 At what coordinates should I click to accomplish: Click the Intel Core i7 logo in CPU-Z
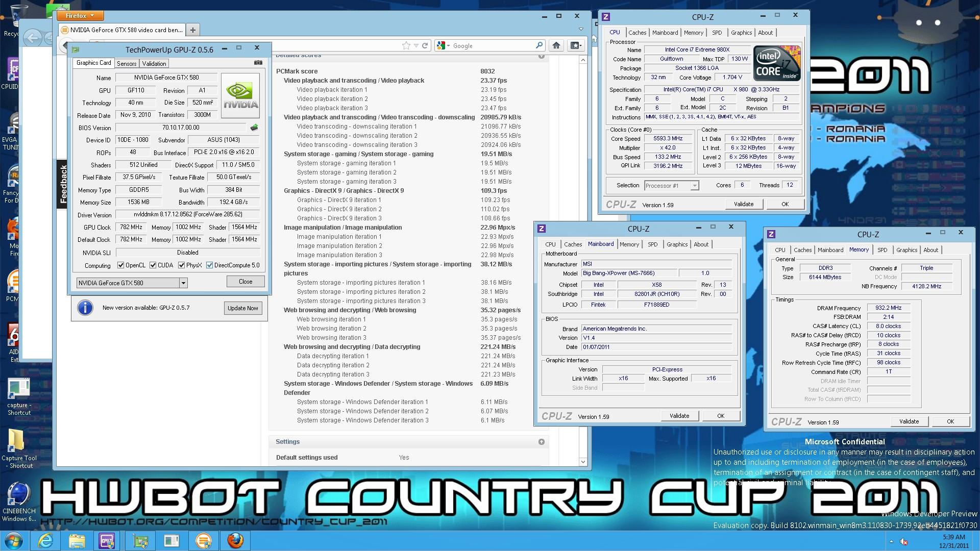[x=777, y=63]
